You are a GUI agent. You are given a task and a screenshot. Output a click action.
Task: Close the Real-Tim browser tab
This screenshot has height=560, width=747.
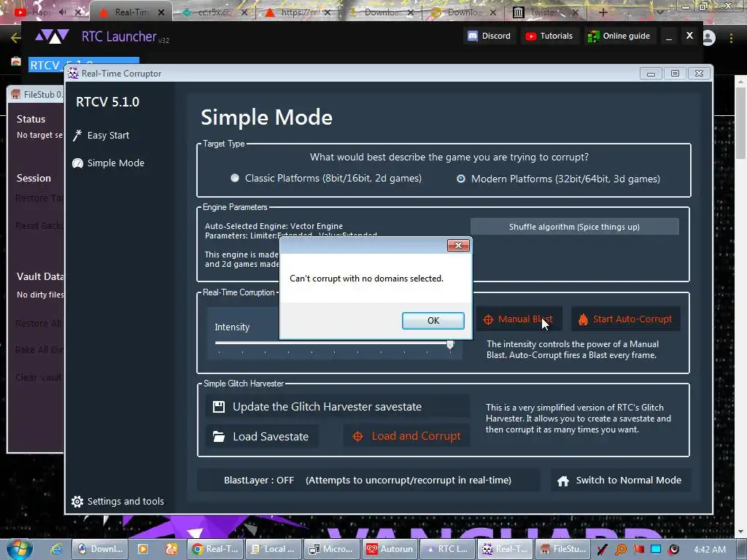tap(161, 12)
